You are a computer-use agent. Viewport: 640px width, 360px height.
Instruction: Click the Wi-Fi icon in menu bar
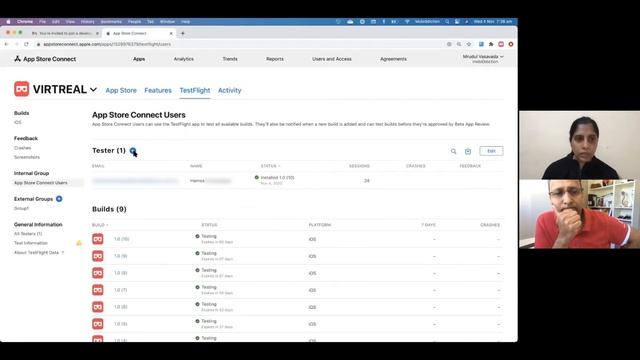point(407,22)
